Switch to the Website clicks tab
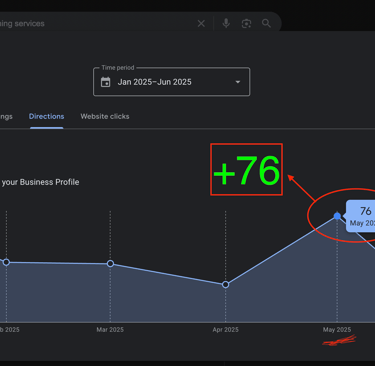 105,116
